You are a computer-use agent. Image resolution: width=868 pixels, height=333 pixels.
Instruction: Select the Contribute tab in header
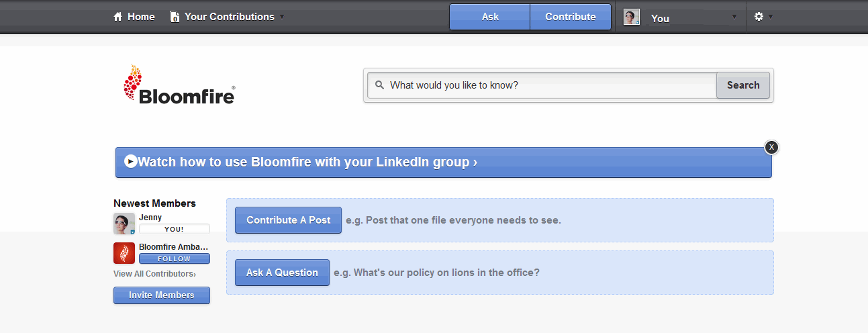[x=571, y=17]
